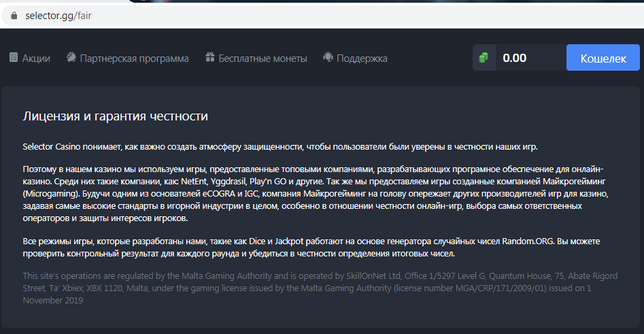Click the green coins balance icon
The height and width of the screenshot is (334, 644).
[x=484, y=58]
